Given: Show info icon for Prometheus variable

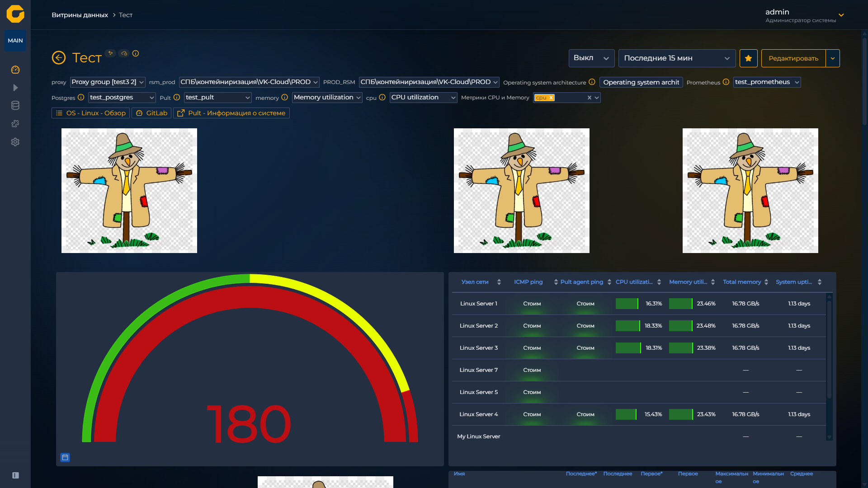Looking at the screenshot, I should [726, 82].
